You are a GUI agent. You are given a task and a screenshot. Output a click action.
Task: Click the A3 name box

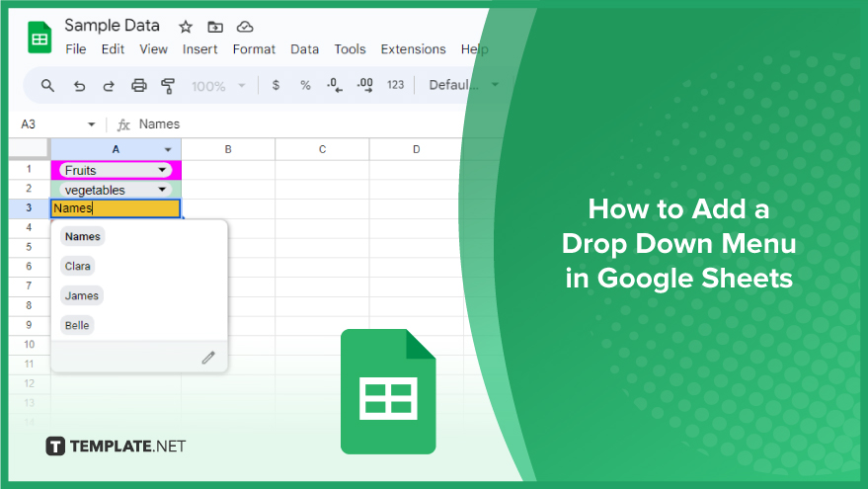29,124
